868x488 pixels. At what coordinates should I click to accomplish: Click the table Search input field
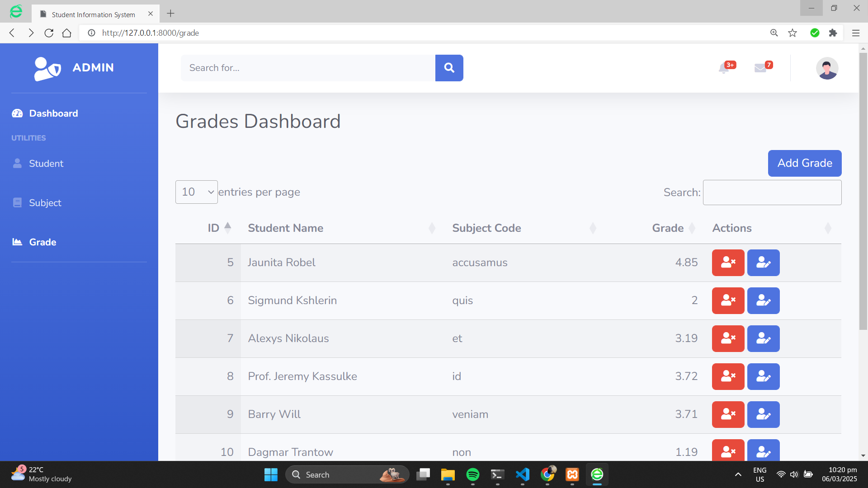(x=772, y=192)
